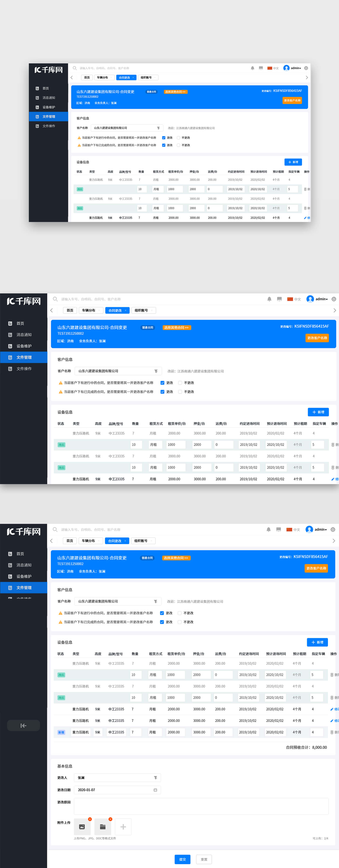339x868 pixels.
Task: Click the 重置 reset button
Action: (x=204, y=859)
